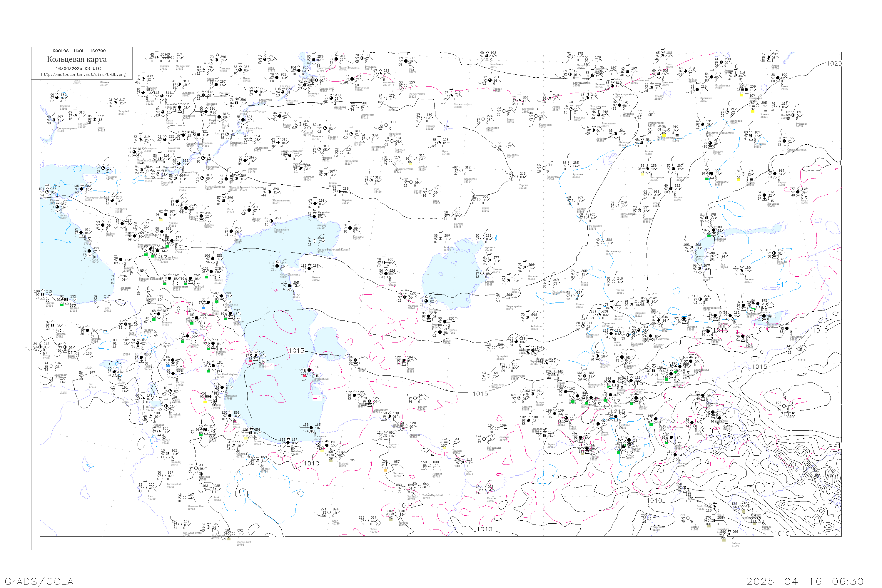Click the red marker at Баку station

[251, 360]
